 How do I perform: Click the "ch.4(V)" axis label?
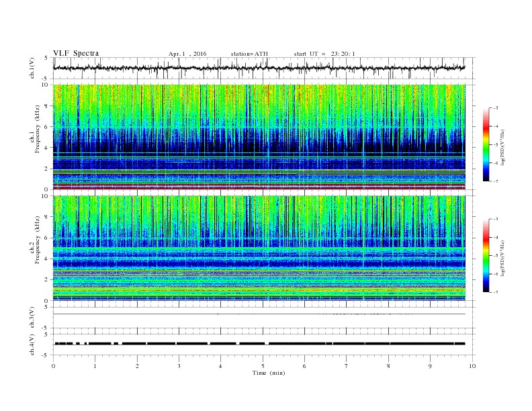click(32, 345)
